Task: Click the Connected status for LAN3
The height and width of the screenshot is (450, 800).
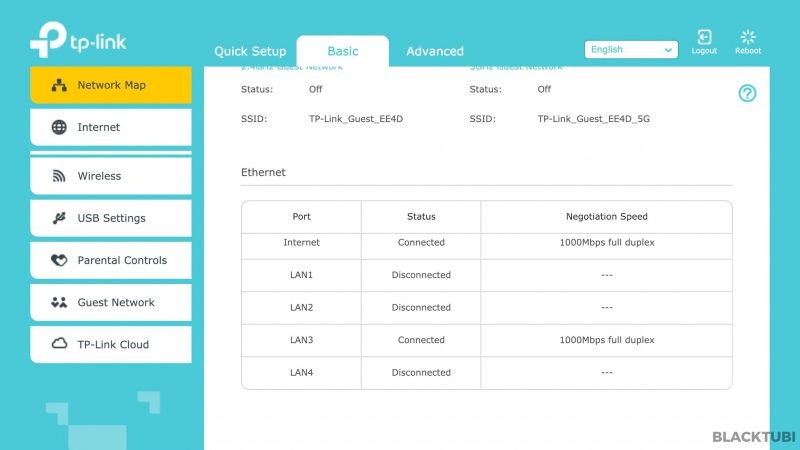Action: (x=421, y=340)
